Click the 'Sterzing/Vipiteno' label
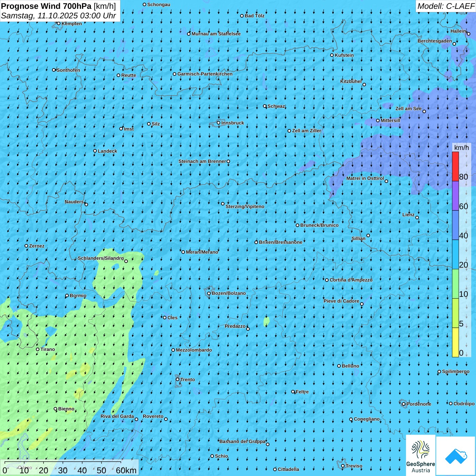This screenshot has height=476, width=476. tap(245, 206)
